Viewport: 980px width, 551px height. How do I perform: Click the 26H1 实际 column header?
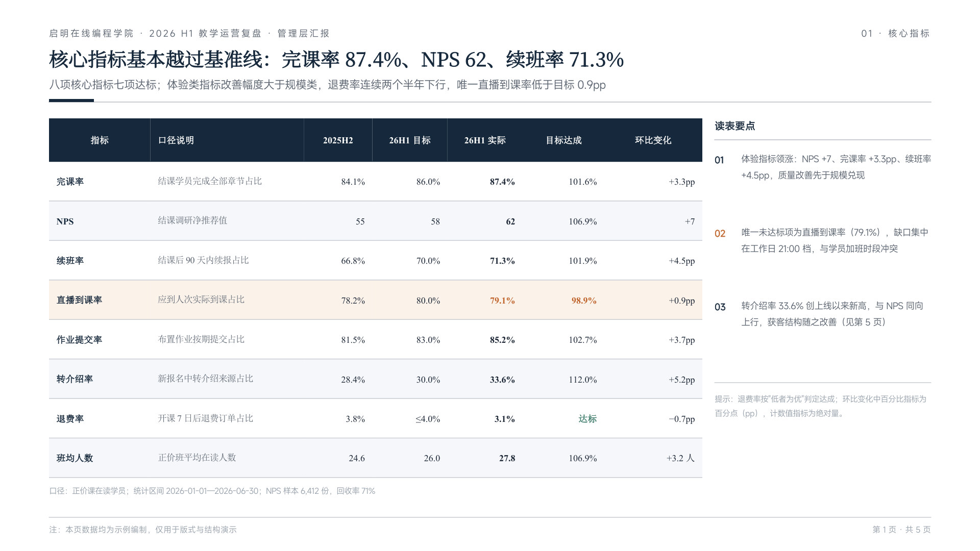coord(485,140)
